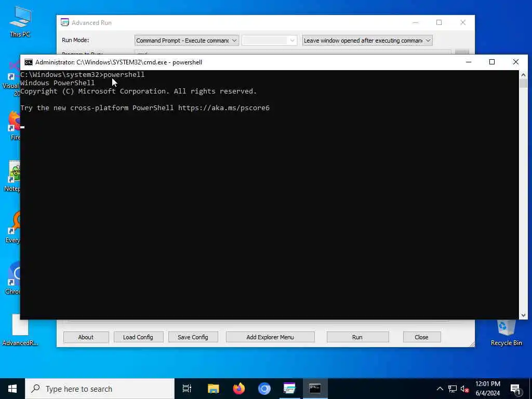Click the taskbar search box
Screen dimensions: 532x399
100,389
